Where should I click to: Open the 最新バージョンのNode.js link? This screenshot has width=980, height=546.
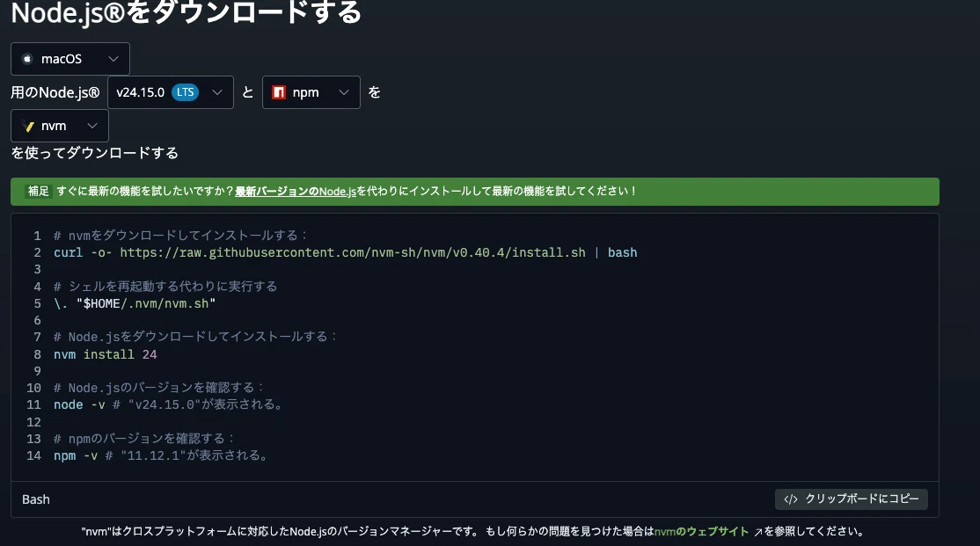(x=296, y=191)
